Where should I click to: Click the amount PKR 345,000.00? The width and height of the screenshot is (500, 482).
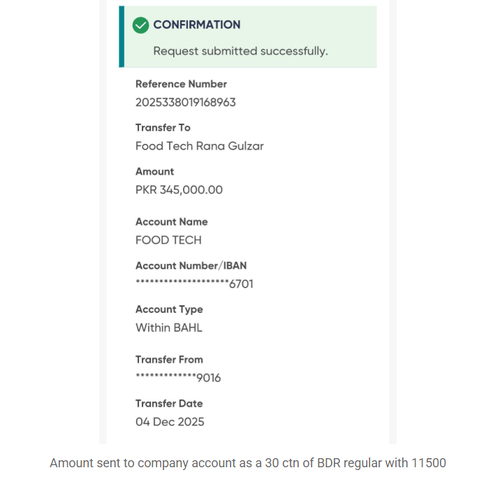[179, 190]
